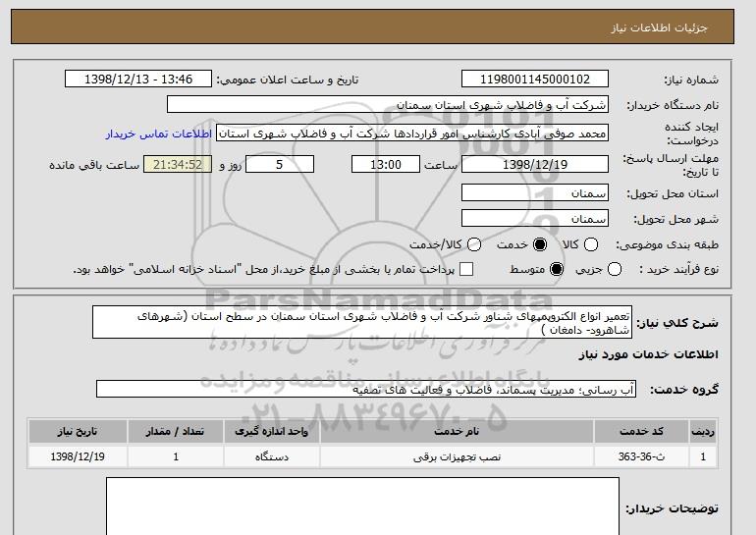This screenshot has height=535, width=756.
Task: Click the announcement date field 1398/12/13 - 13:46
Action: tap(138, 80)
